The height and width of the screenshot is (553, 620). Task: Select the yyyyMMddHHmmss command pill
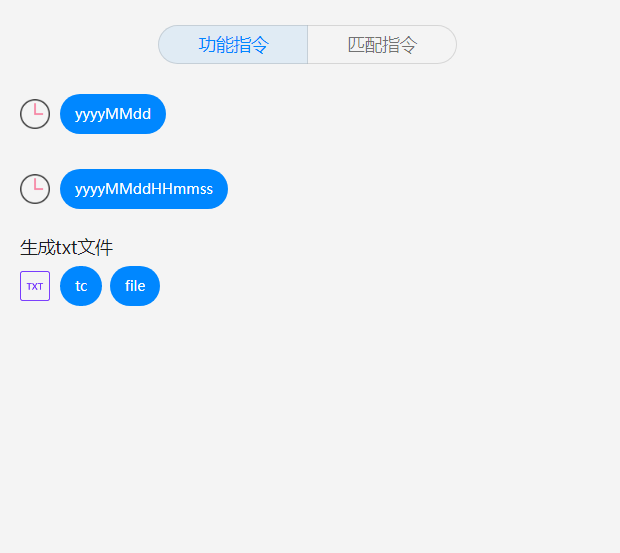144,189
